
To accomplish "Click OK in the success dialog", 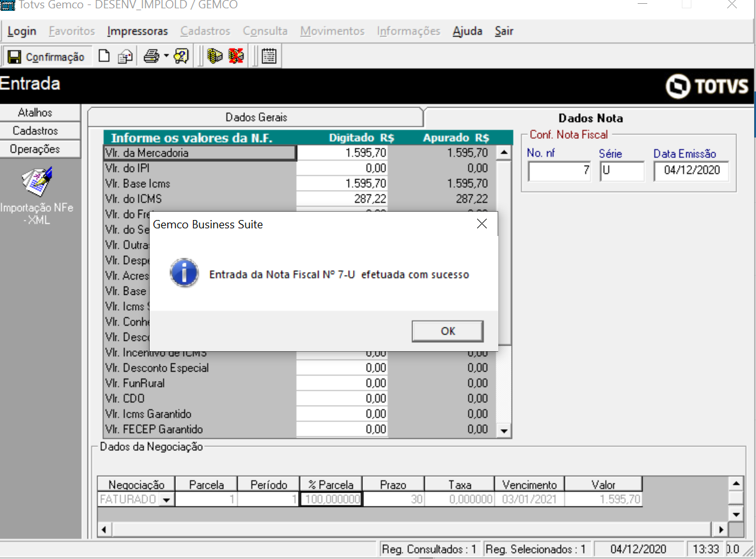I will click(448, 331).
